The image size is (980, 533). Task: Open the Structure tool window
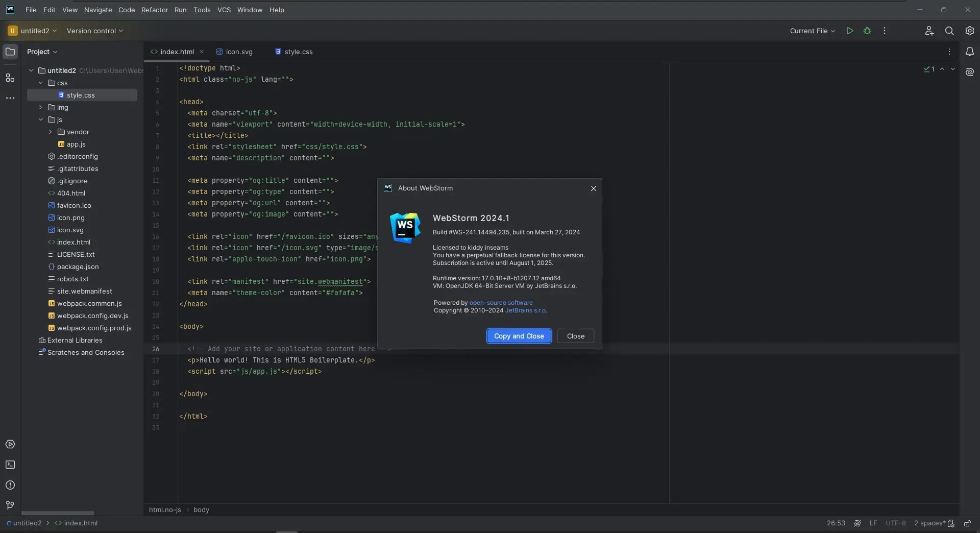[x=10, y=78]
